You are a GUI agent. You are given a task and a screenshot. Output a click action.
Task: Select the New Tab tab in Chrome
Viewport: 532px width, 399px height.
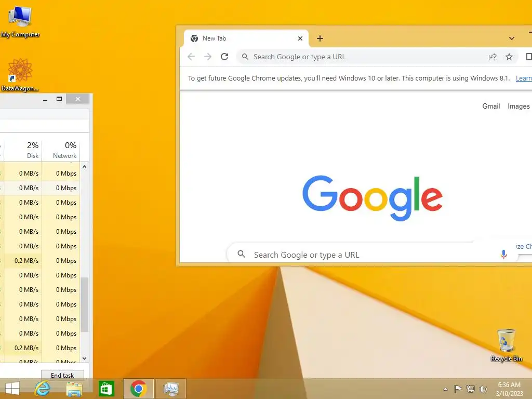click(x=246, y=38)
